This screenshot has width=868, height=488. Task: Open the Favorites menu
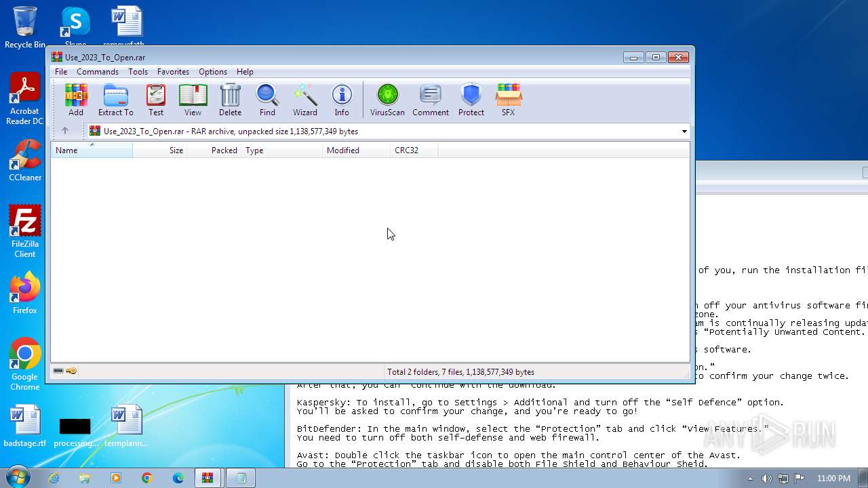click(173, 72)
